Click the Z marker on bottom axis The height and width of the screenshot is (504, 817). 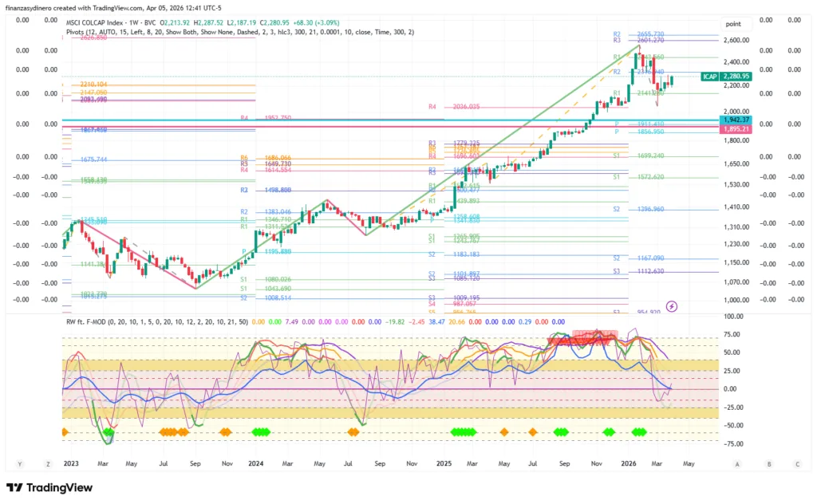click(x=49, y=463)
